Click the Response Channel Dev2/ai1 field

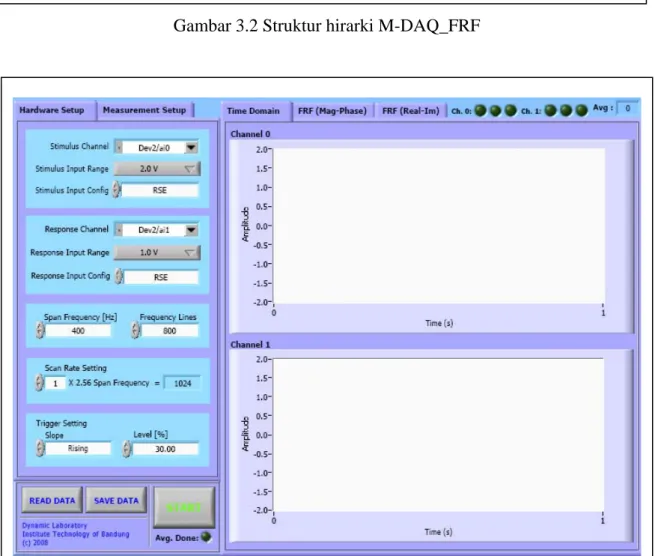[x=154, y=230]
